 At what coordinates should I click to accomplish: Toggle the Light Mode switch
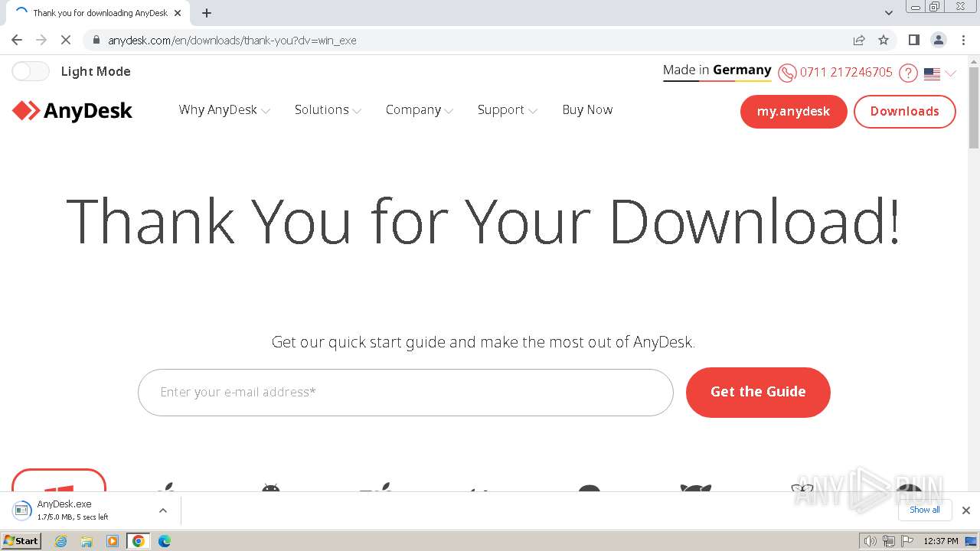tap(31, 71)
